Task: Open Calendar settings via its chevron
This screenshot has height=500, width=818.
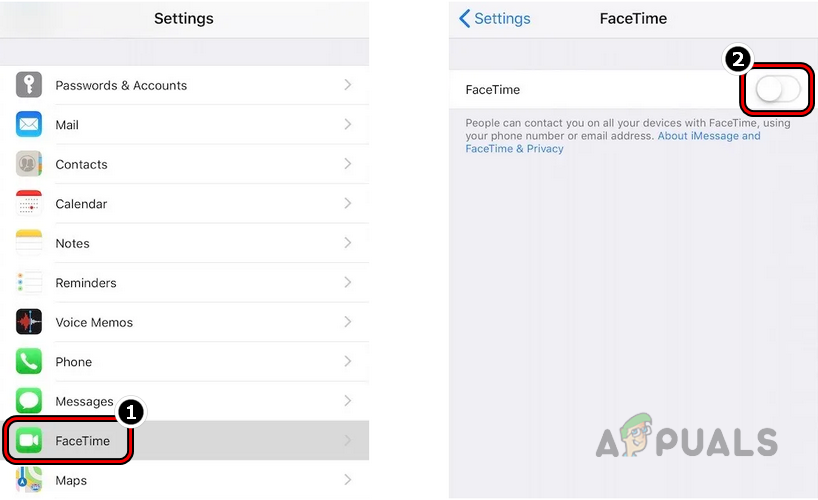Action: [x=348, y=203]
